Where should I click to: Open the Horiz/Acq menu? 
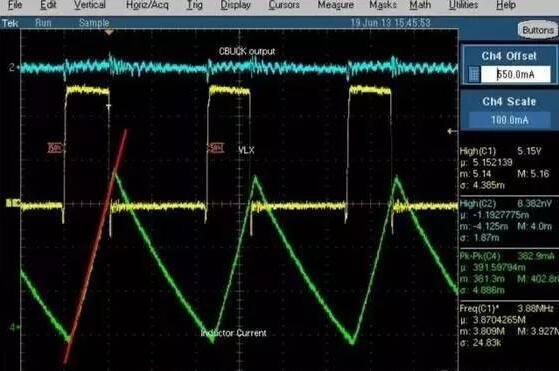[x=147, y=5]
